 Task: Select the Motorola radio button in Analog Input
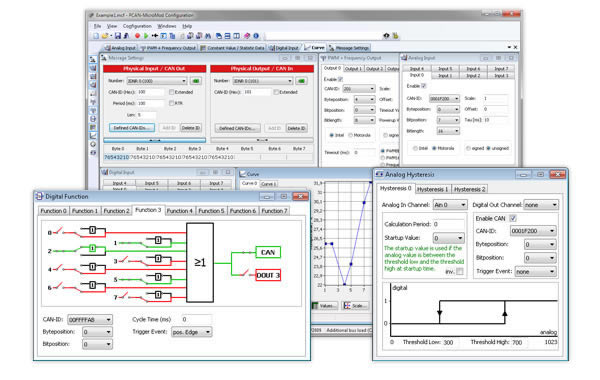[x=434, y=148]
